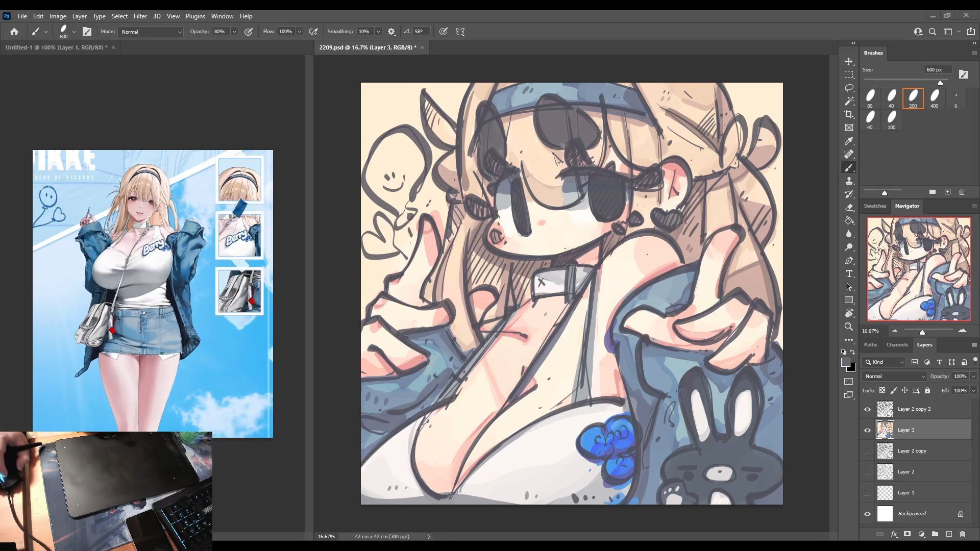Screen dimensions: 980x551
Task: Switch to Untitled-1 document tab
Action: [56, 47]
